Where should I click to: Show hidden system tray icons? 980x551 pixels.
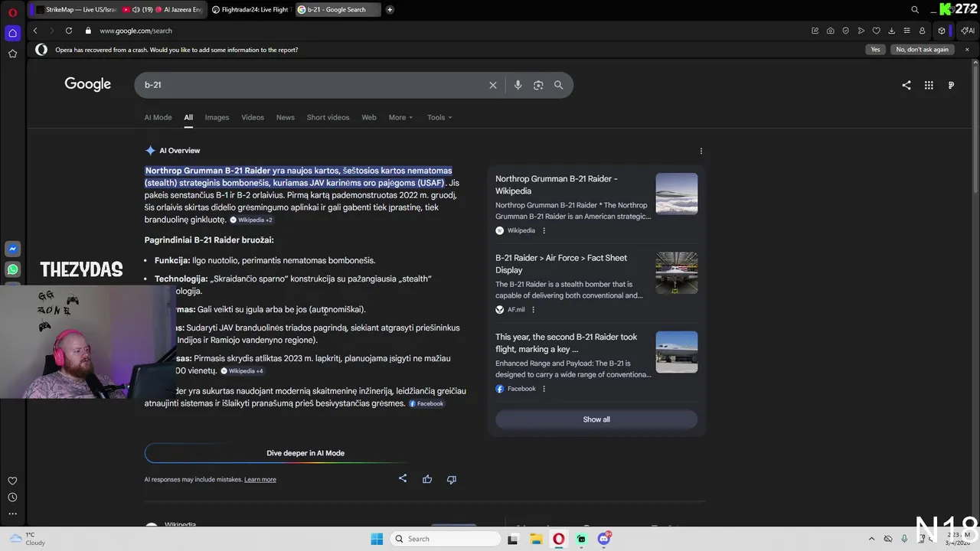click(x=871, y=539)
